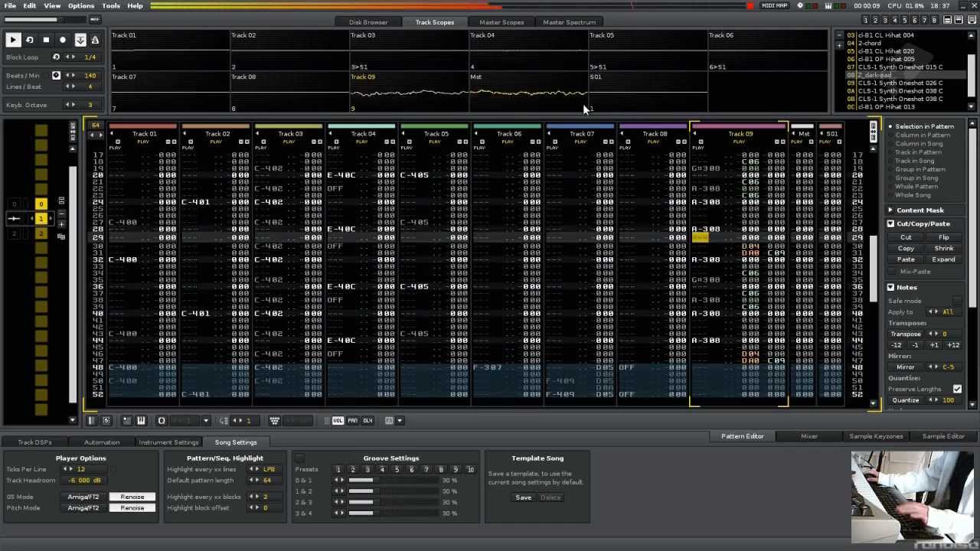Viewport: 980px width, 551px height.
Task: Select Whole Song radio option
Action: (909, 195)
